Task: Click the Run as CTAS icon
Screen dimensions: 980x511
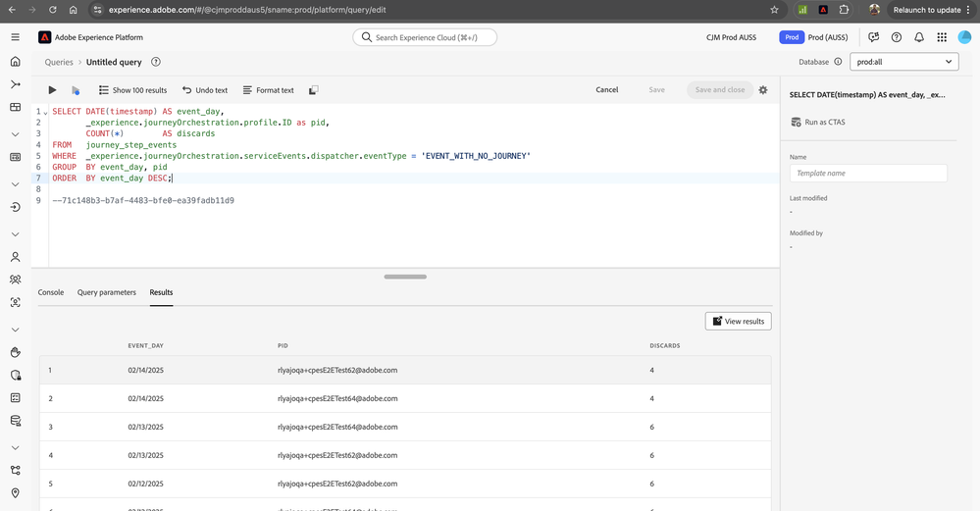Action: click(x=797, y=123)
